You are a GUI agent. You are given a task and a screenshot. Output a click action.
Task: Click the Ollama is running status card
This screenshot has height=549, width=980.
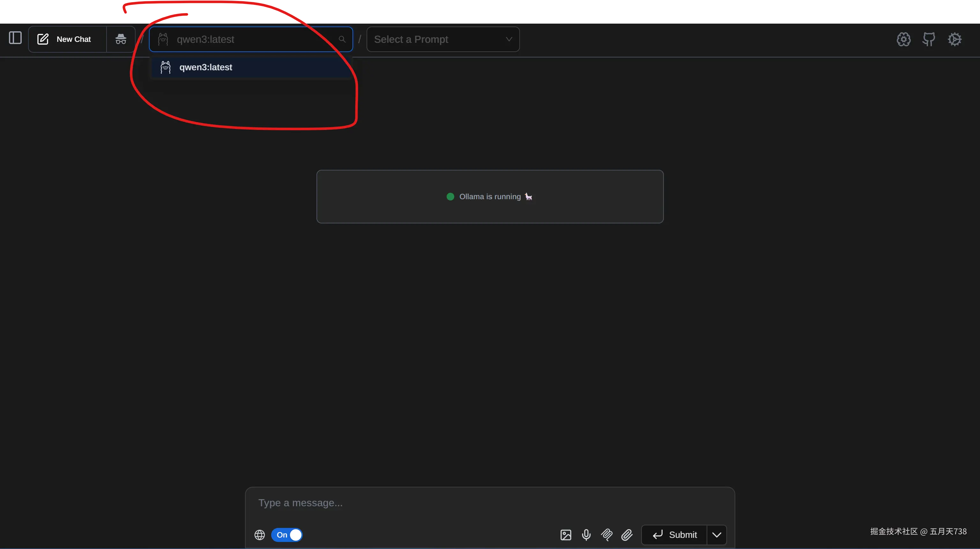(490, 196)
